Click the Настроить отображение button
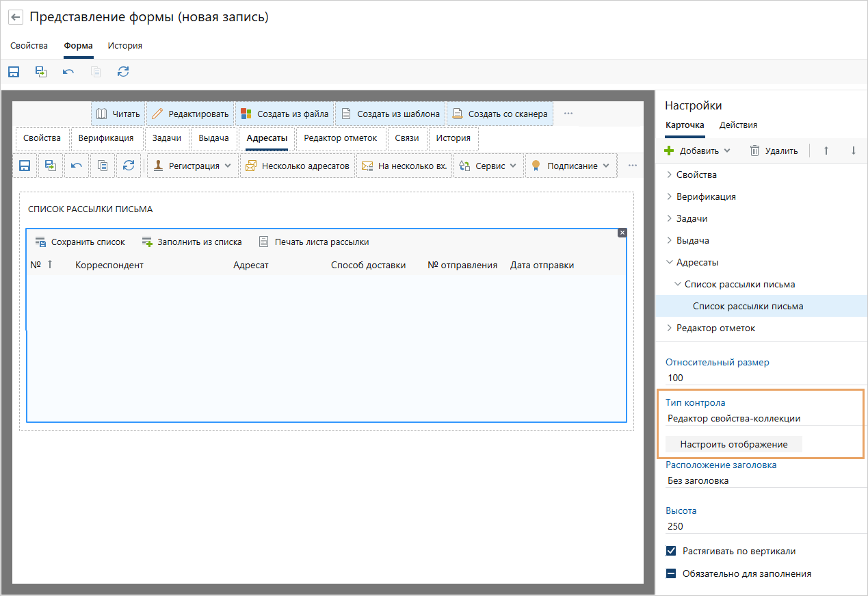 click(x=734, y=444)
